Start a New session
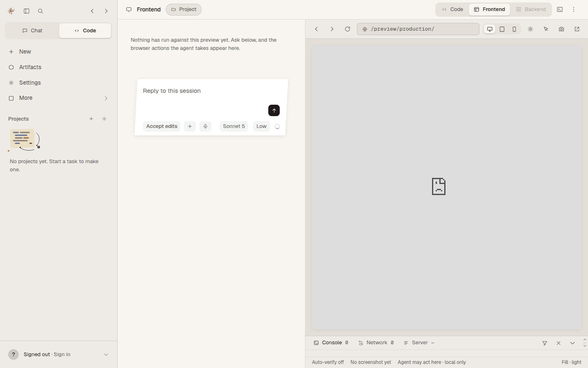 (x=59, y=52)
